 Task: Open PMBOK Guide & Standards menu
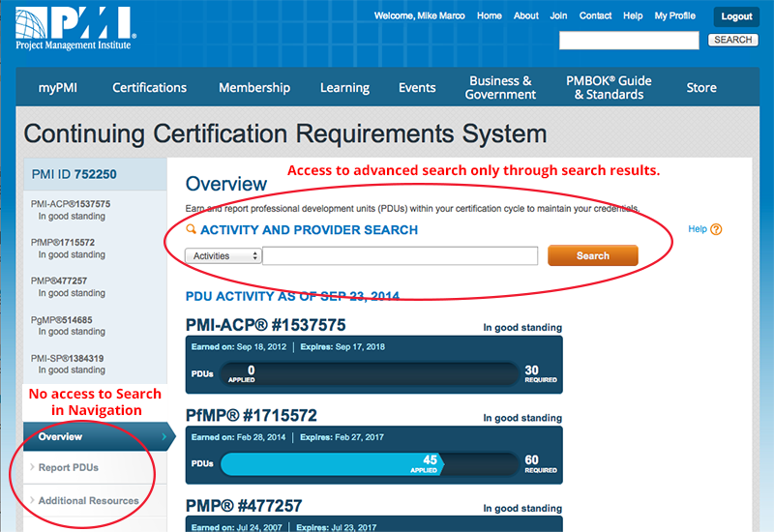tap(609, 87)
